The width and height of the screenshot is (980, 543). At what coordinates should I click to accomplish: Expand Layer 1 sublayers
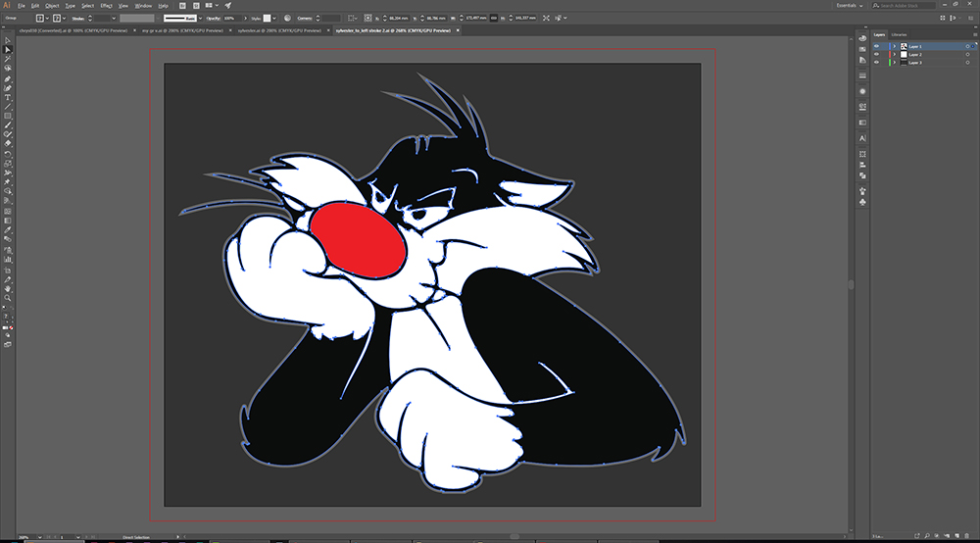tap(895, 46)
